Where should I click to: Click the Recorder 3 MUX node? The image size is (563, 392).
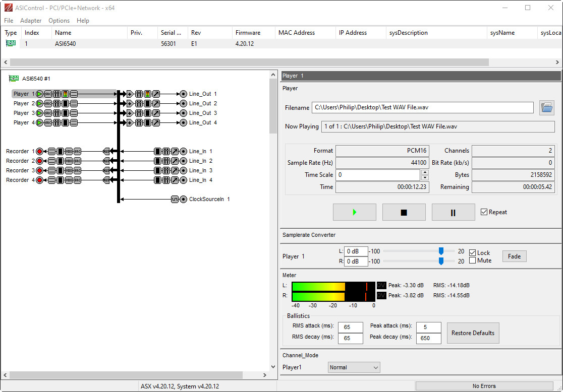(106, 170)
